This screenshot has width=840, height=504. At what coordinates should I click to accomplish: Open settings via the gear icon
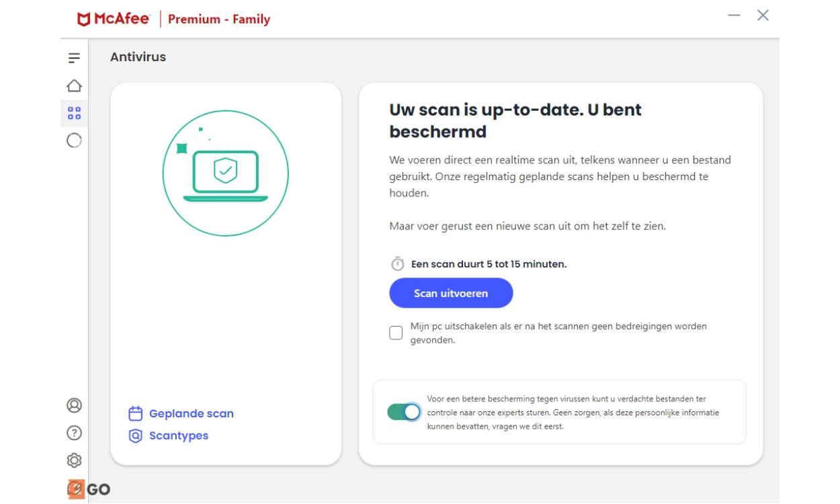[x=74, y=460]
